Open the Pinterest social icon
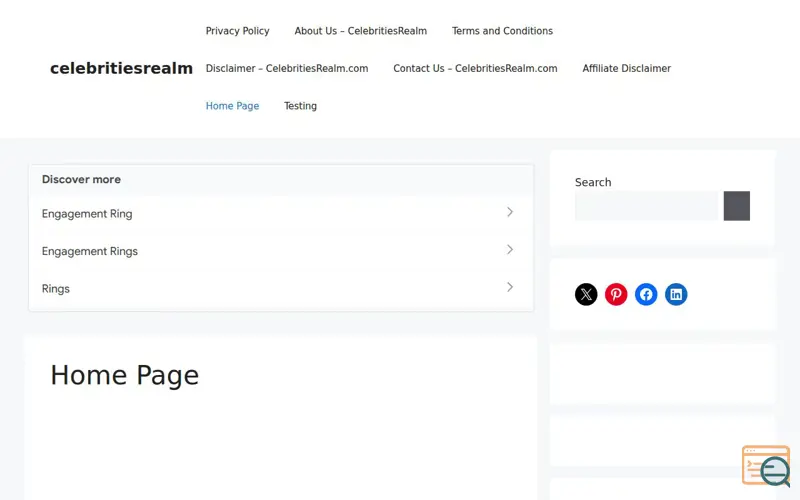 [616, 294]
